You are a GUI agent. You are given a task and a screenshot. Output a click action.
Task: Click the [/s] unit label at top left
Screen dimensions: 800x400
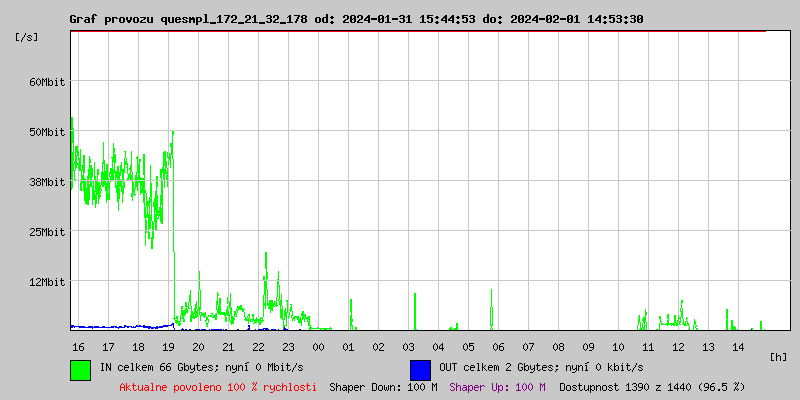28,36
